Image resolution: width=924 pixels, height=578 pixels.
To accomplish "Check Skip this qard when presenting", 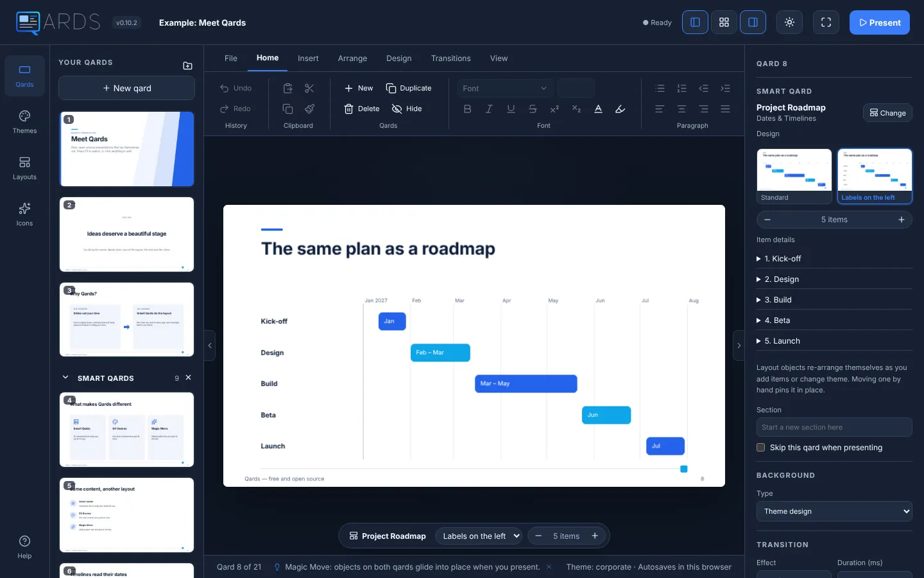I will pos(761,448).
